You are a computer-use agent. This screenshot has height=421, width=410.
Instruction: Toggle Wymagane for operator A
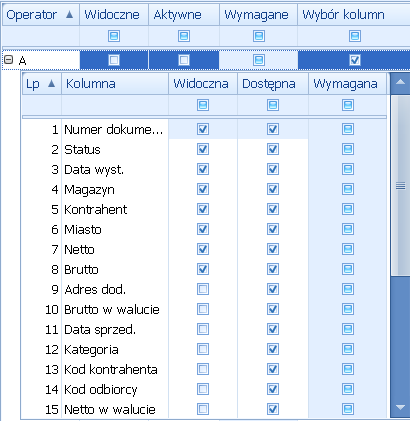(259, 60)
